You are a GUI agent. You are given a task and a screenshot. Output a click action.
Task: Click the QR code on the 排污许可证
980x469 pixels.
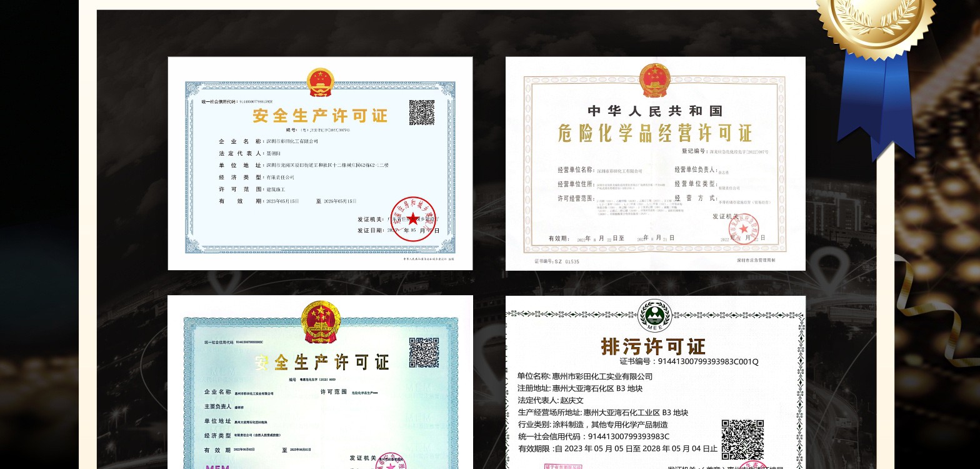[x=742, y=440]
